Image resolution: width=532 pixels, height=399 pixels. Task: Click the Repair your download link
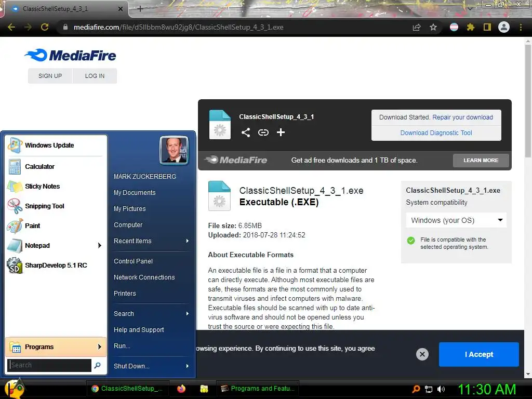(x=462, y=117)
